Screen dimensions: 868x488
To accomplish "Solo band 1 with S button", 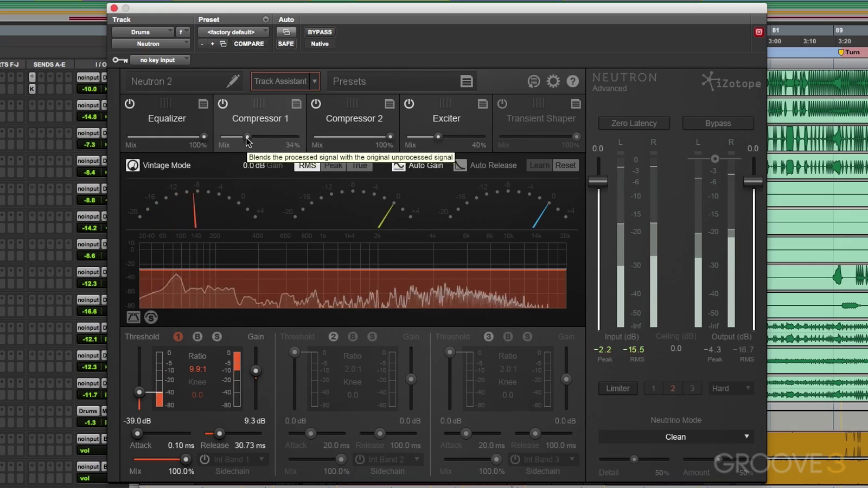I will click(x=217, y=337).
